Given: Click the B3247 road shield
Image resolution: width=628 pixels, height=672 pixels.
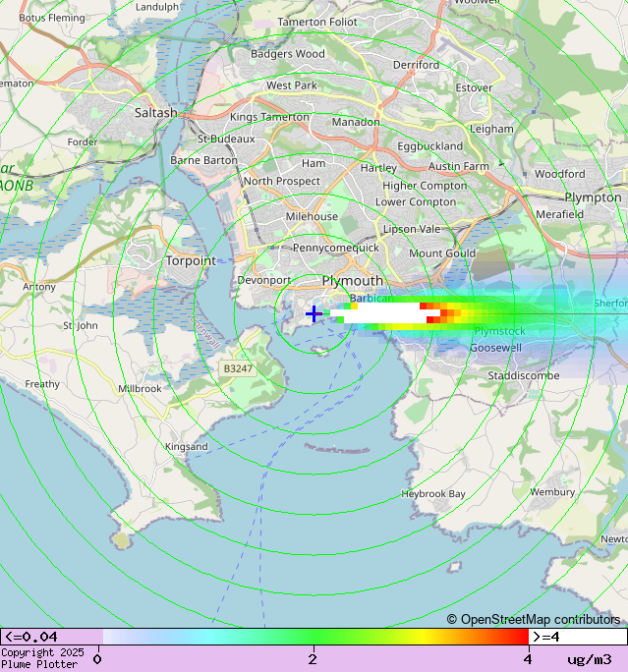Looking at the screenshot, I should point(238,368).
